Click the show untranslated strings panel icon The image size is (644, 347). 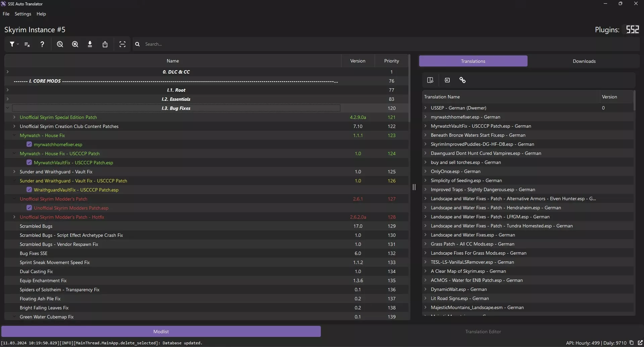pos(430,80)
